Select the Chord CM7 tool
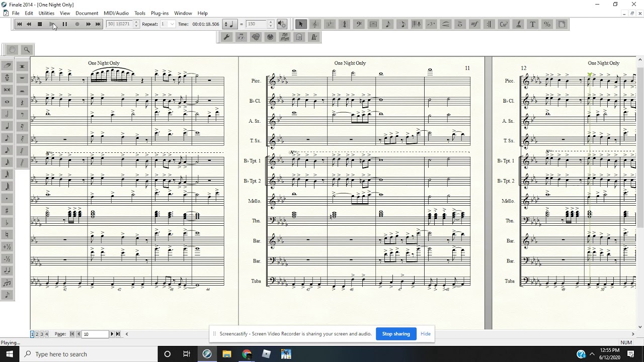This screenshot has height=362, width=644. tap(504, 24)
